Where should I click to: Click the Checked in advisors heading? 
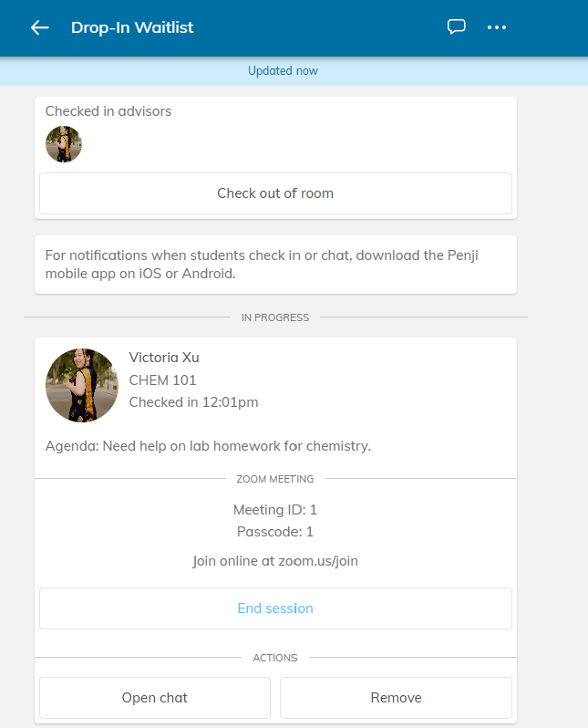pyautogui.click(x=108, y=111)
